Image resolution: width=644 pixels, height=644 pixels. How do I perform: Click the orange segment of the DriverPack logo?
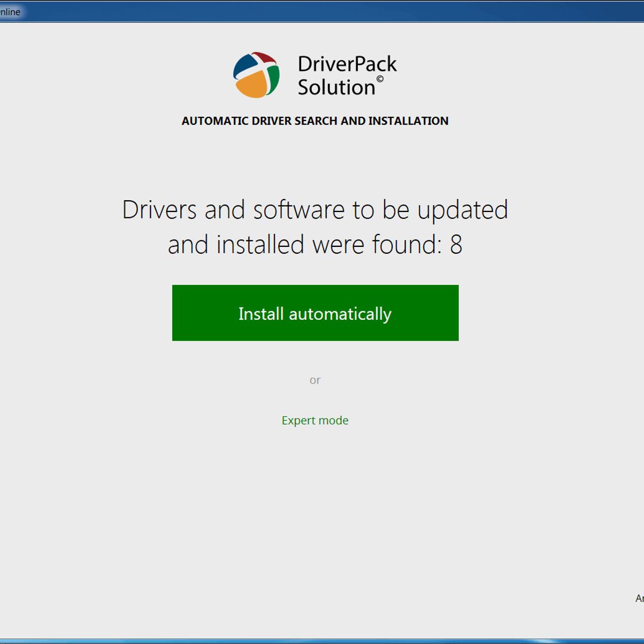[252, 84]
